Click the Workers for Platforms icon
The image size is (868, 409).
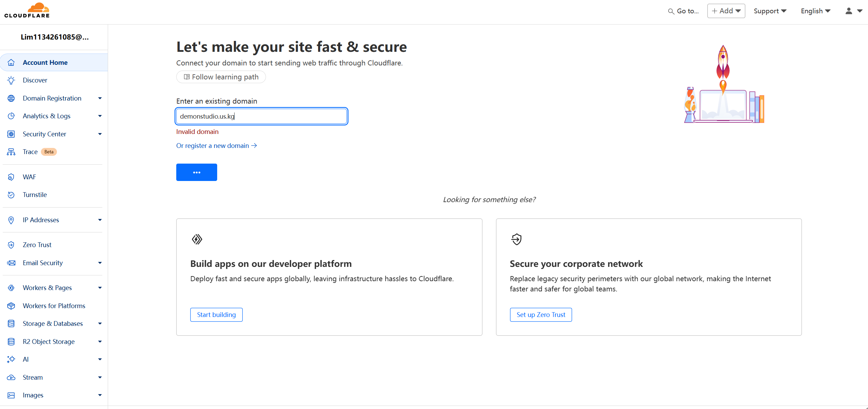coord(11,306)
